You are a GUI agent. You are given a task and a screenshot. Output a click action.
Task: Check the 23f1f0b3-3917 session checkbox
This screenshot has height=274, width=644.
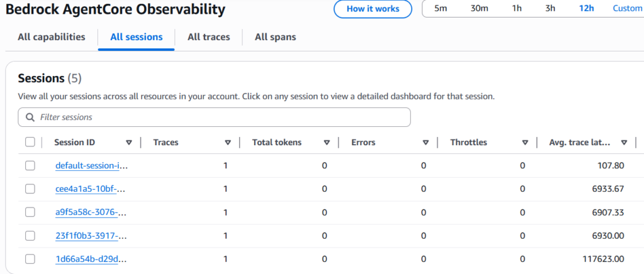click(x=30, y=236)
